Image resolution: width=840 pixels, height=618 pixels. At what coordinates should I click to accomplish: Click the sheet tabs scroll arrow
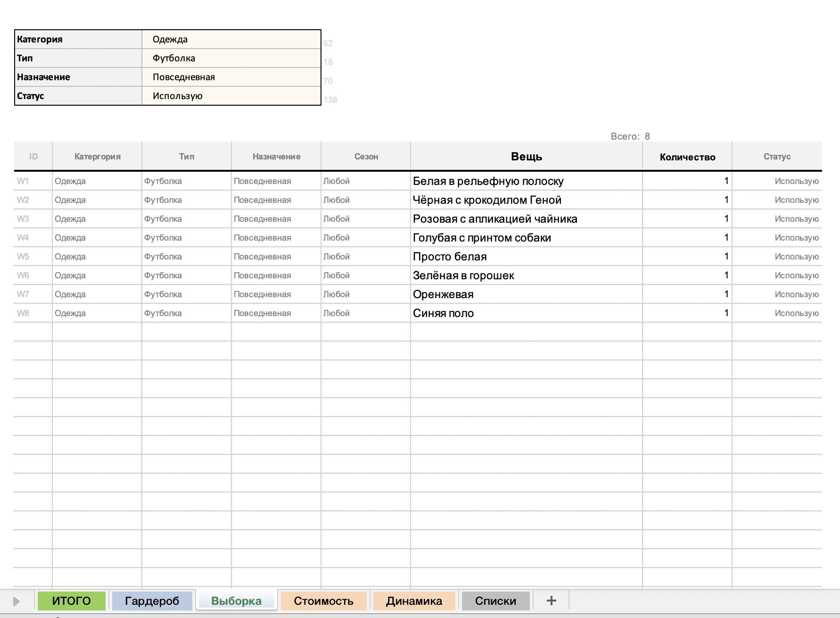coord(16,601)
